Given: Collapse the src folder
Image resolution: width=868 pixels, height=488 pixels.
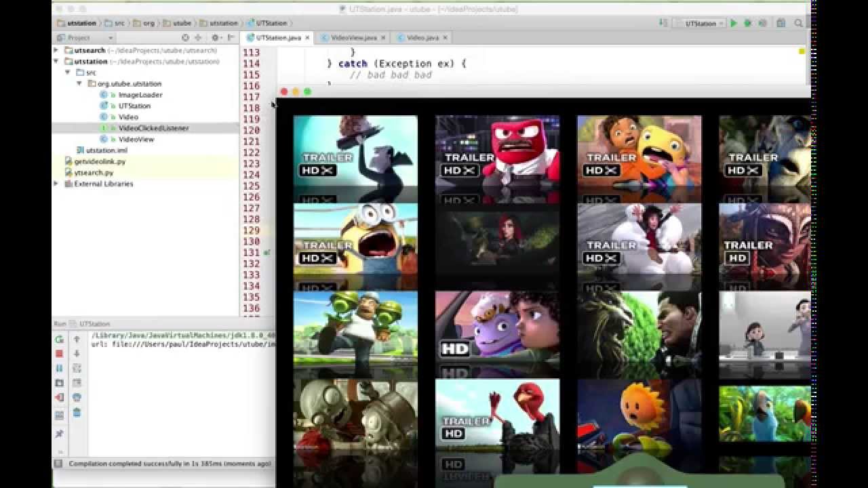Looking at the screenshot, I should pyautogui.click(x=67, y=73).
